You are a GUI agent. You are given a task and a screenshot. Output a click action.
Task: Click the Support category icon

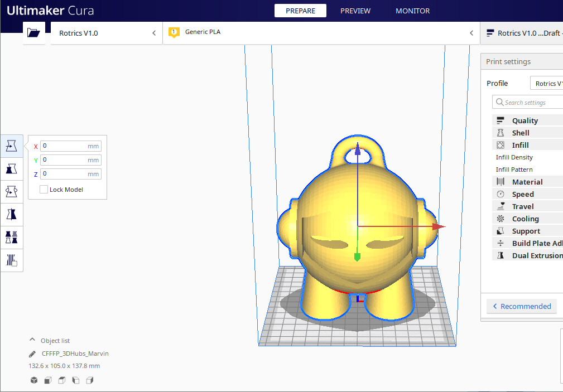500,231
